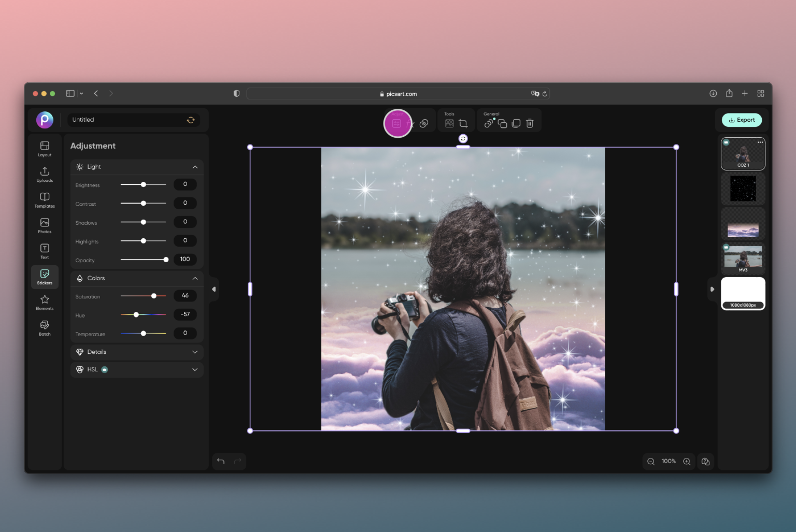This screenshot has height=532, width=796.
Task: Delete the selected layer with trash icon
Action: pyautogui.click(x=529, y=123)
